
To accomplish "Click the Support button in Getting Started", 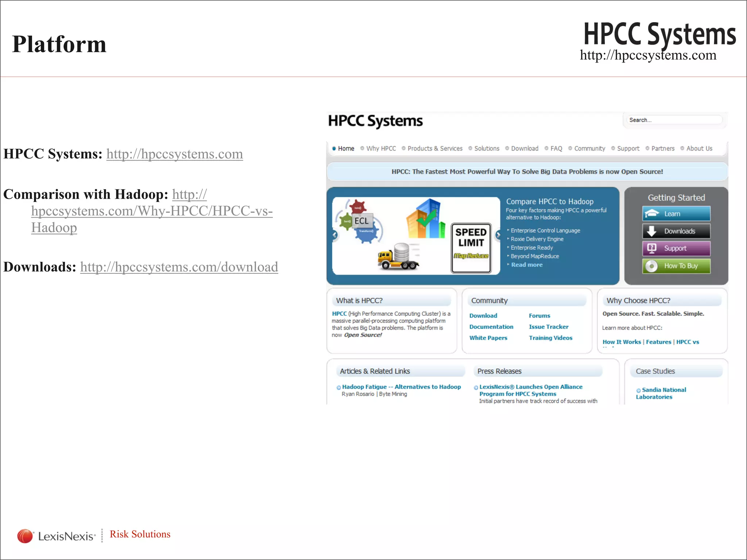I will tap(676, 248).
